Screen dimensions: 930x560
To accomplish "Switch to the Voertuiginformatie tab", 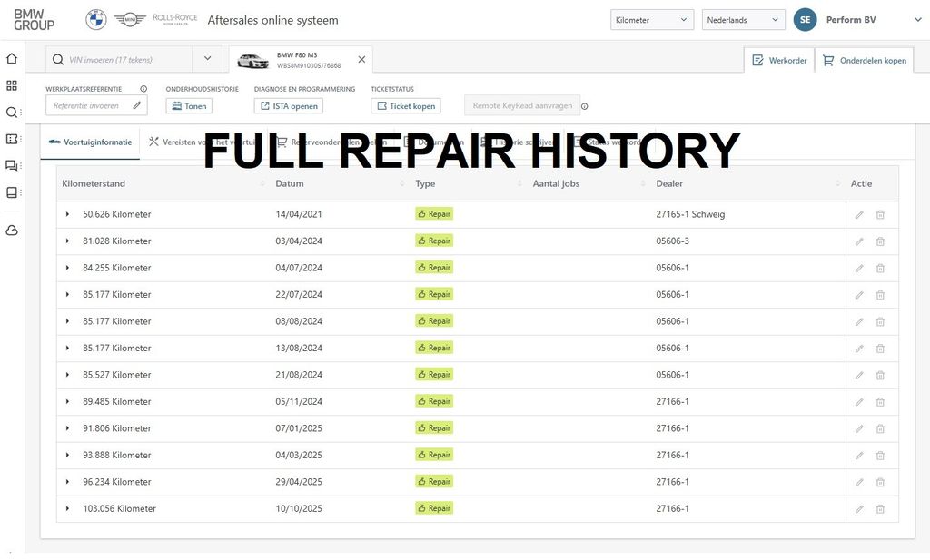I will [90, 142].
